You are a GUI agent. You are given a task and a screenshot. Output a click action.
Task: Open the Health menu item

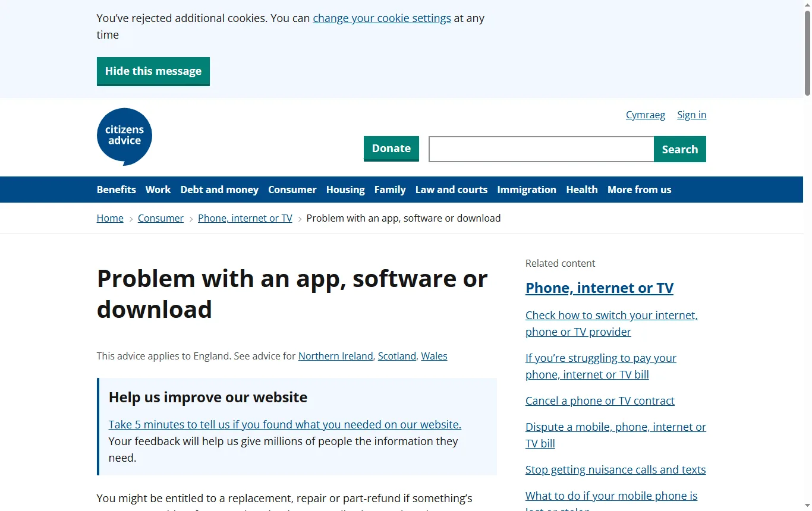pyautogui.click(x=582, y=190)
